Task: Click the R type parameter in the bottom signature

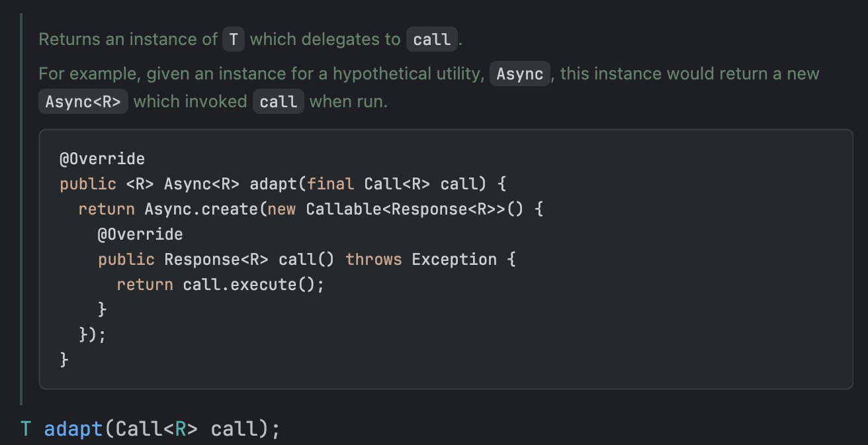Action: (181, 428)
